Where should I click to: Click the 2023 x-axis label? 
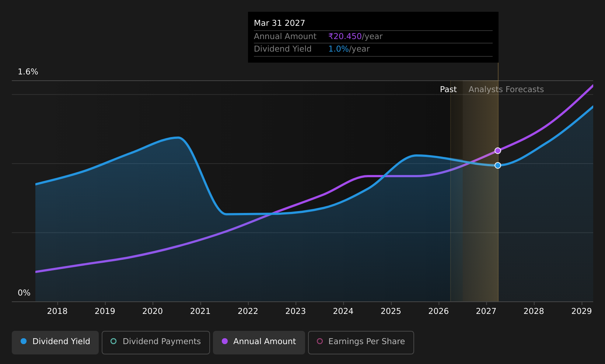click(x=295, y=311)
